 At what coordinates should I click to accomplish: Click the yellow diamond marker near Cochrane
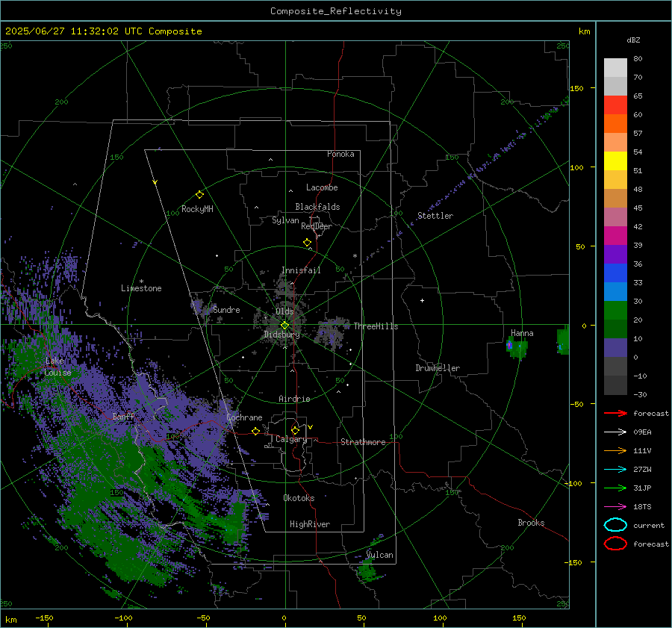[x=256, y=432]
